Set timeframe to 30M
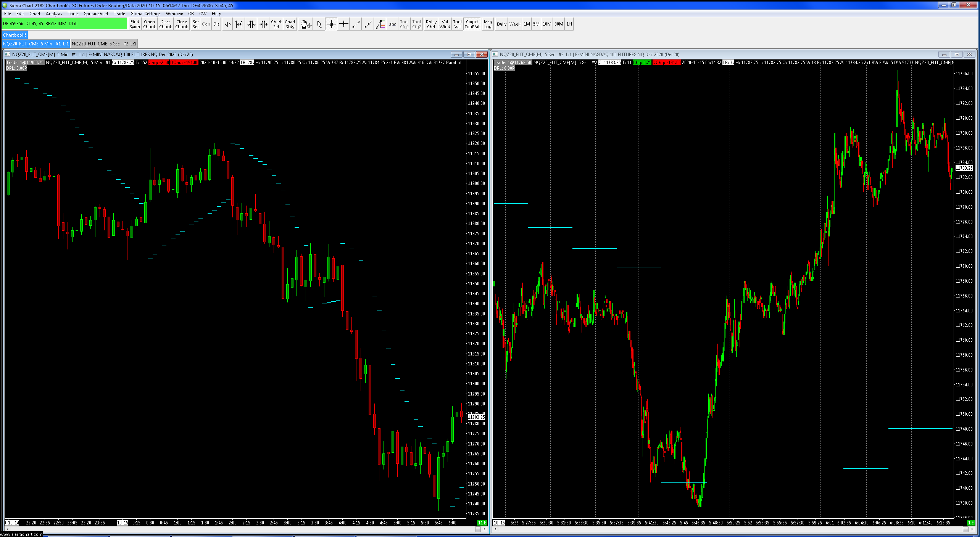 [558, 24]
